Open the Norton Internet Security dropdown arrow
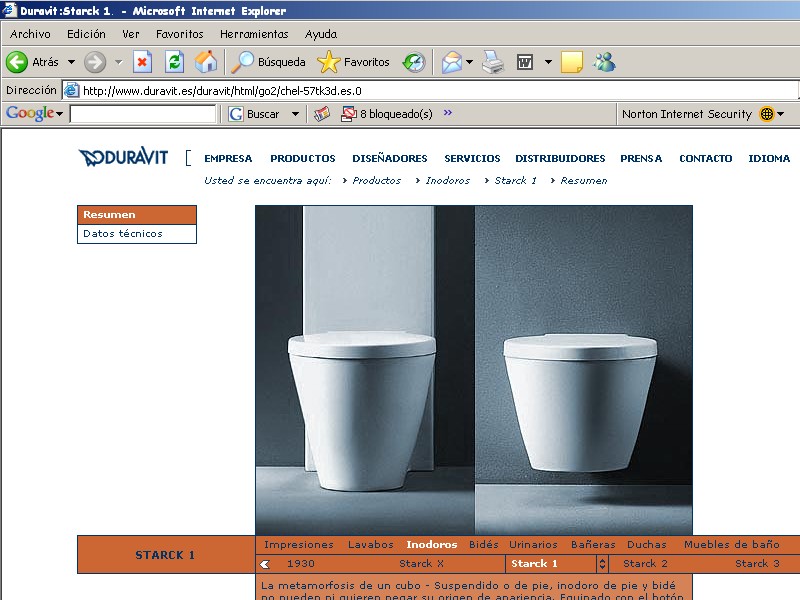 point(781,114)
